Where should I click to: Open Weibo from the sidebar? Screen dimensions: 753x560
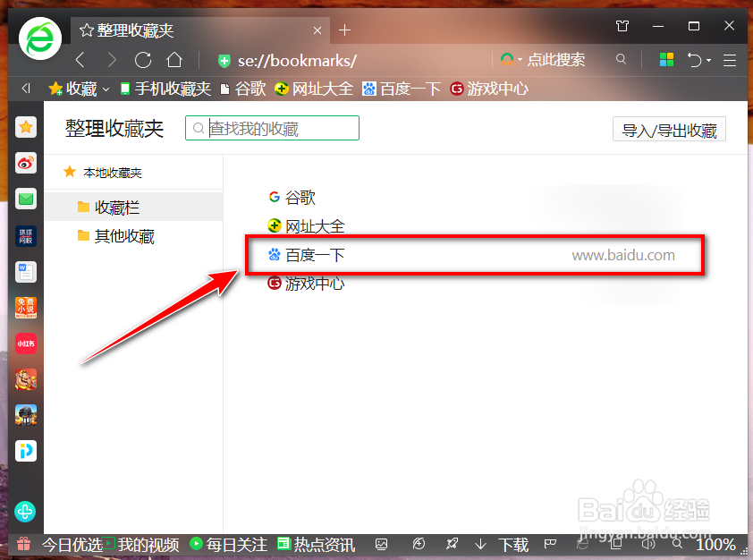tap(26, 164)
